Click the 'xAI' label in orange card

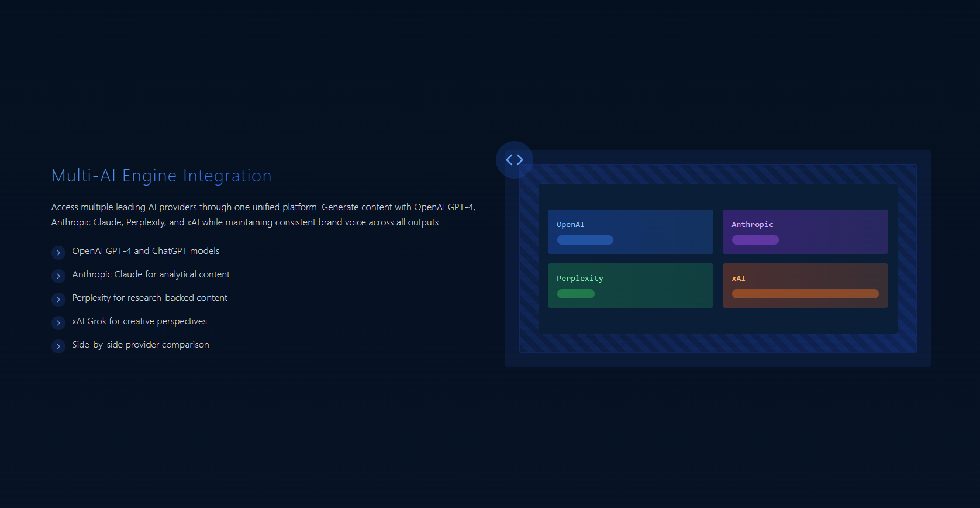(x=739, y=279)
